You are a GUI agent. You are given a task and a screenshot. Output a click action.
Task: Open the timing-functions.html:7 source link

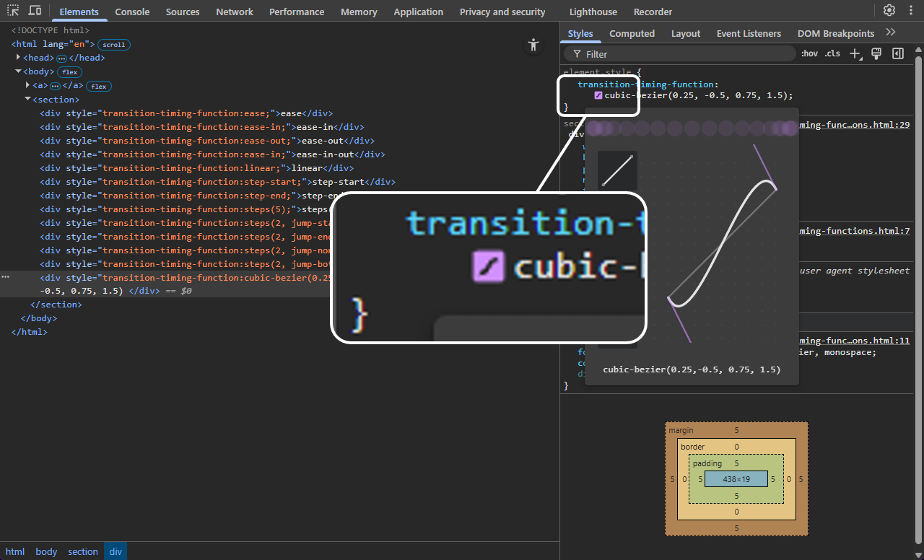[855, 231]
